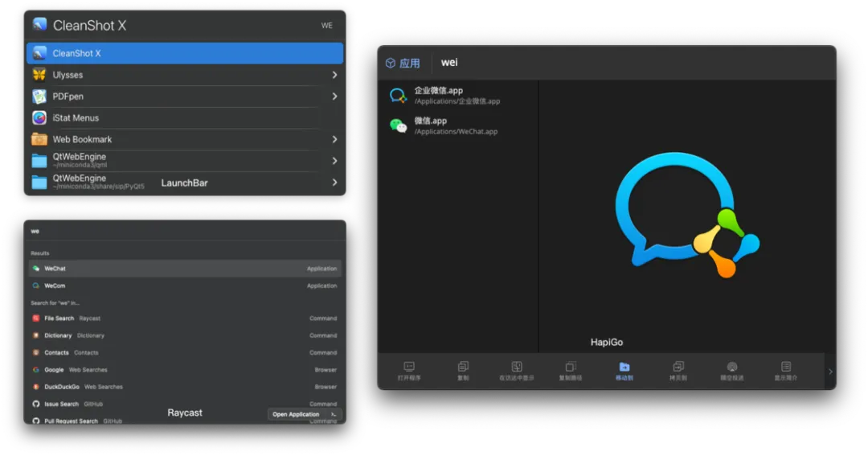Click the PDFpen app icon

point(39,96)
